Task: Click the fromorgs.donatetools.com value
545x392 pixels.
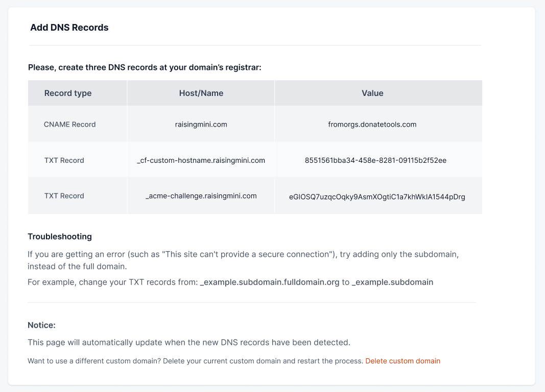Action: [x=372, y=124]
